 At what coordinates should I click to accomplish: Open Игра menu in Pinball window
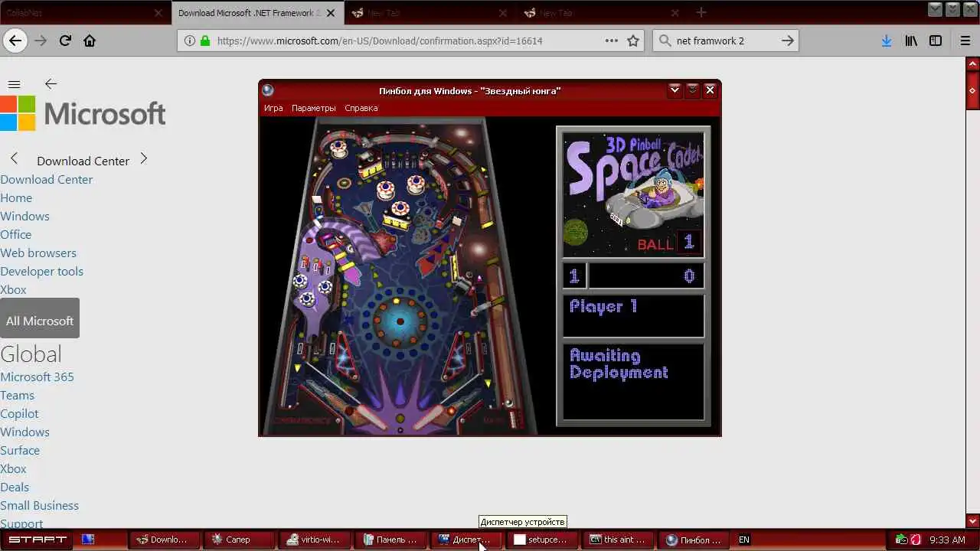click(x=273, y=108)
